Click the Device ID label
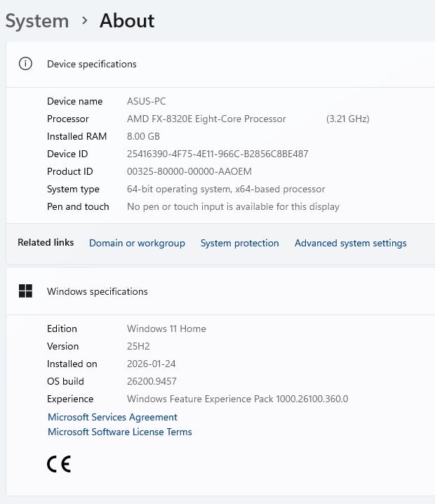435x504 pixels. tap(67, 154)
